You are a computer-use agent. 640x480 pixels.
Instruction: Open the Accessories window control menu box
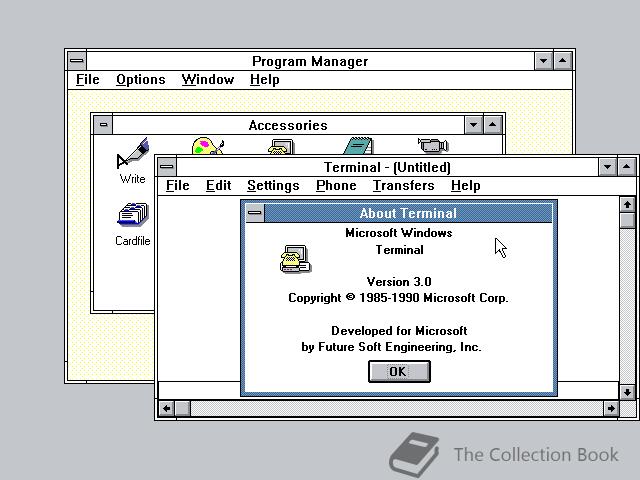coord(103,125)
